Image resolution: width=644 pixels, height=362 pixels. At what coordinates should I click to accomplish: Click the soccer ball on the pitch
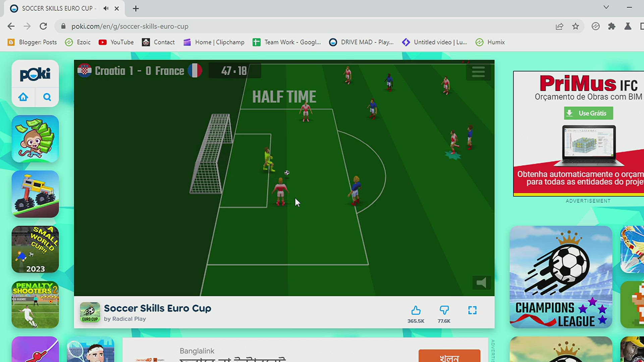click(287, 173)
